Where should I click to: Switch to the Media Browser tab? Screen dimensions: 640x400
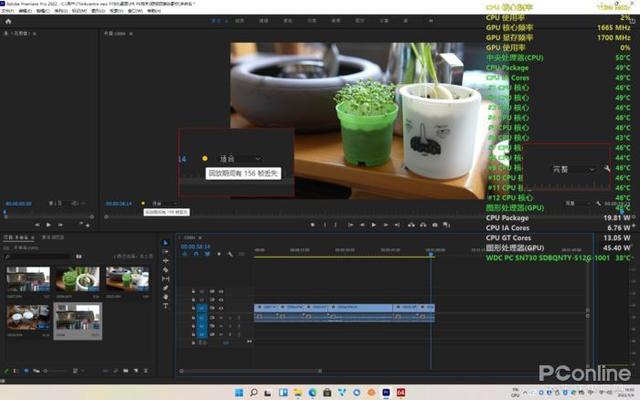coord(53,237)
